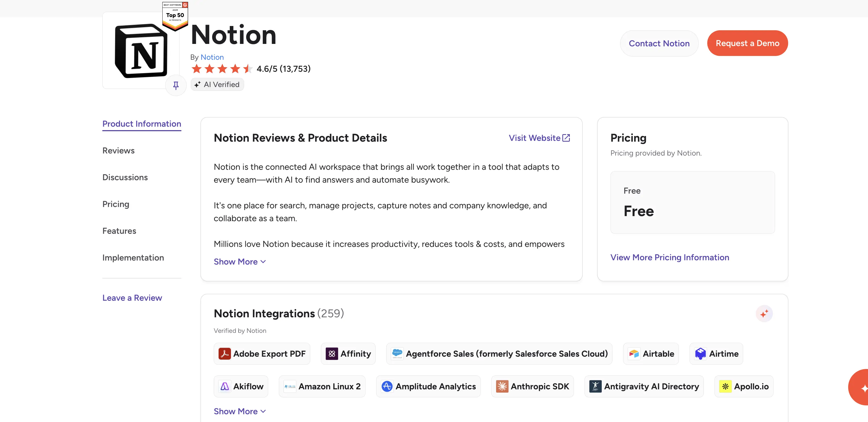Click the "Verified by Notion" label
868x422 pixels.
(240, 331)
